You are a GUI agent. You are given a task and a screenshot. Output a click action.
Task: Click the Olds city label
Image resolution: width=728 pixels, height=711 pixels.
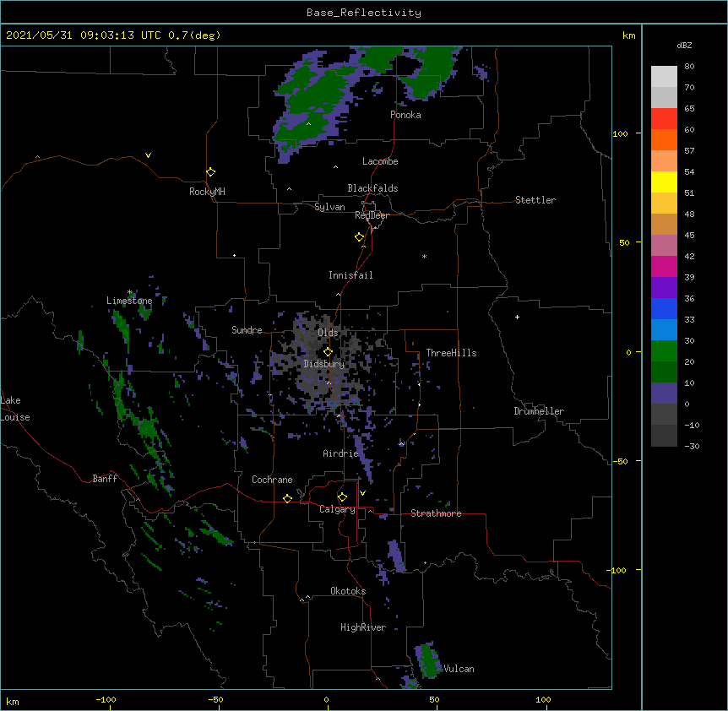tap(328, 333)
